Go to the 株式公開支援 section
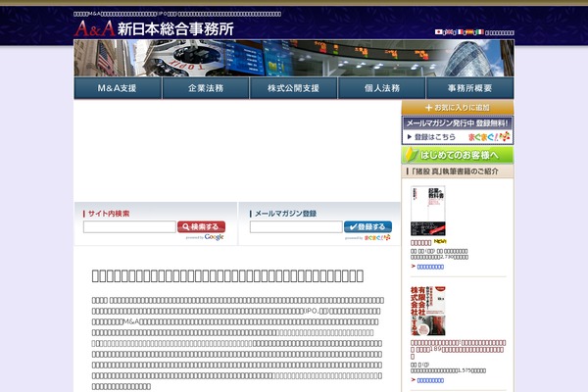Image resolution: width=588 pixels, height=392 pixels. pyautogui.click(x=294, y=88)
